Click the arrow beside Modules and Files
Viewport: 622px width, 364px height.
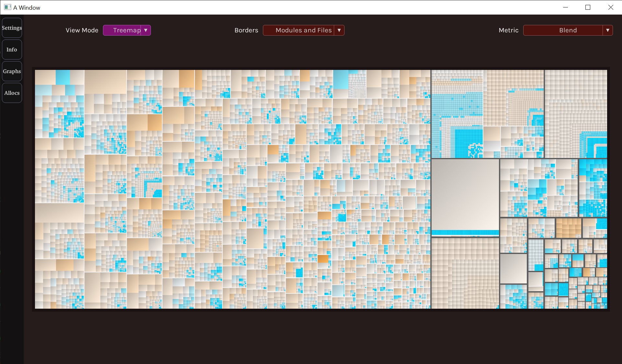pyautogui.click(x=339, y=30)
